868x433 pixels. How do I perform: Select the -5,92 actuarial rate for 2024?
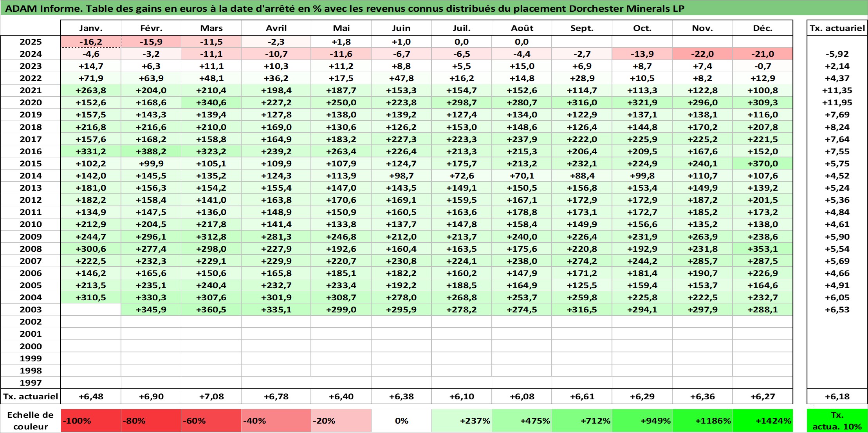837,54
